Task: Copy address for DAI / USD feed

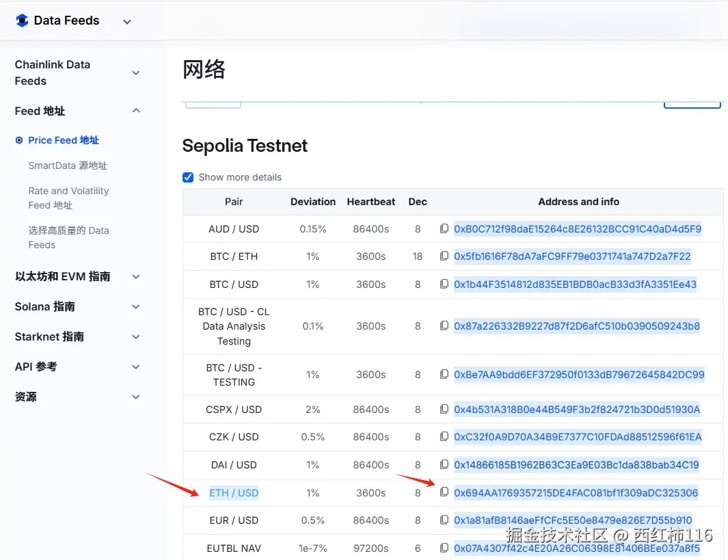Action: (x=444, y=464)
